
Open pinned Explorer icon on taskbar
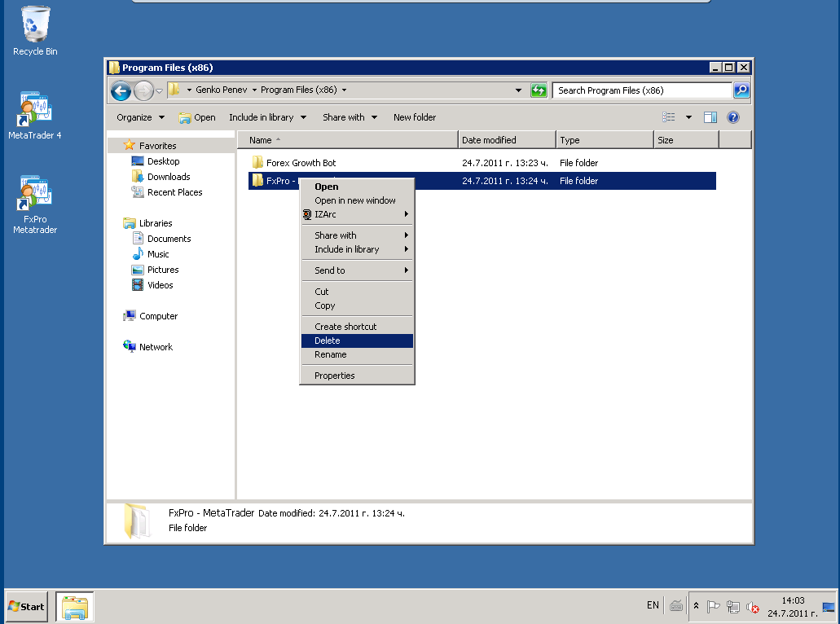pos(74,607)
